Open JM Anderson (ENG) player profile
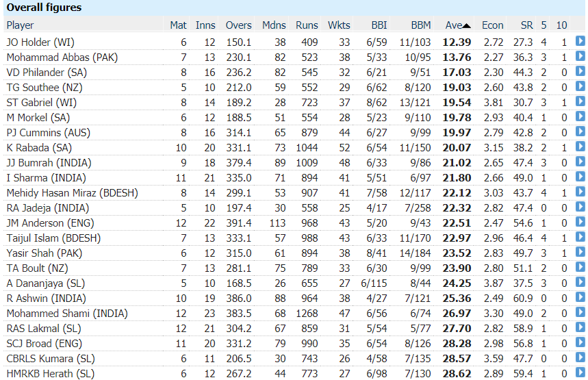Image resolution: width=588 pixels, height=380 pixels. [50, 223]
